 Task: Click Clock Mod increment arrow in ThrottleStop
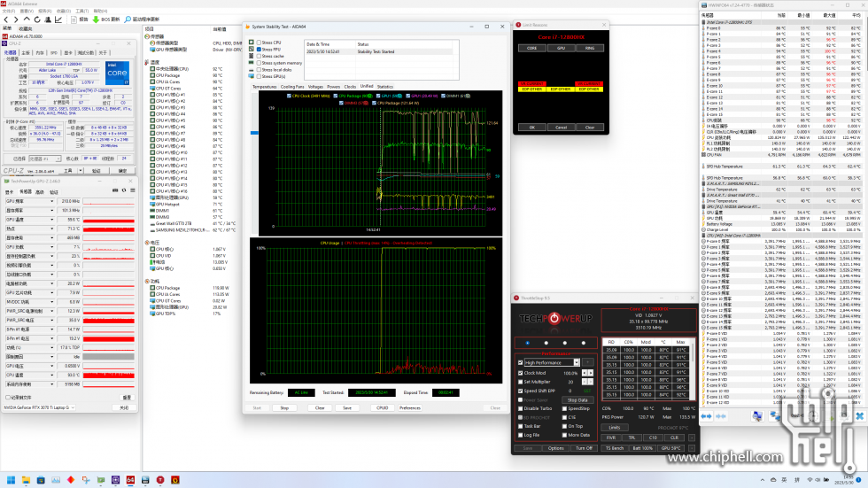click(590, 373)
